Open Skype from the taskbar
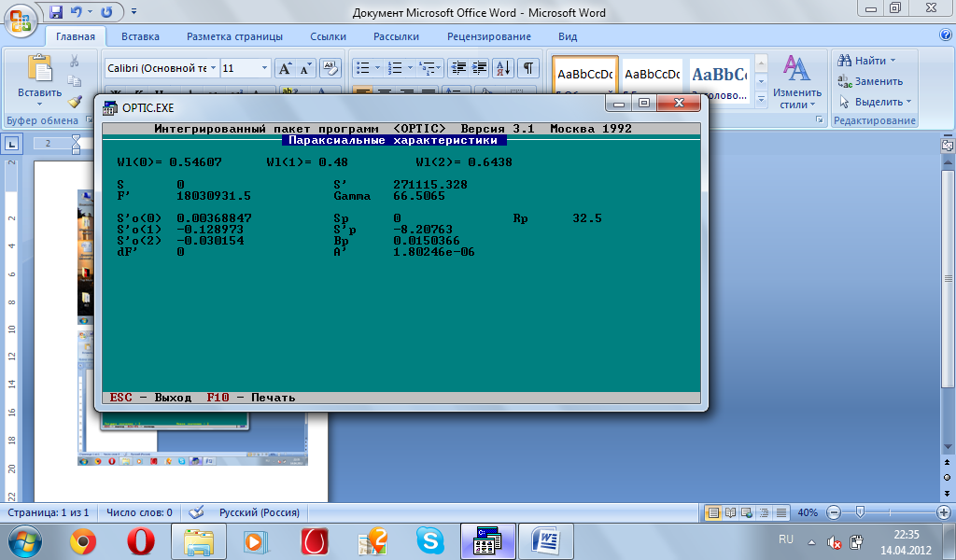The width and height of the screenshot is (956, 560). [x=429, y=540]
